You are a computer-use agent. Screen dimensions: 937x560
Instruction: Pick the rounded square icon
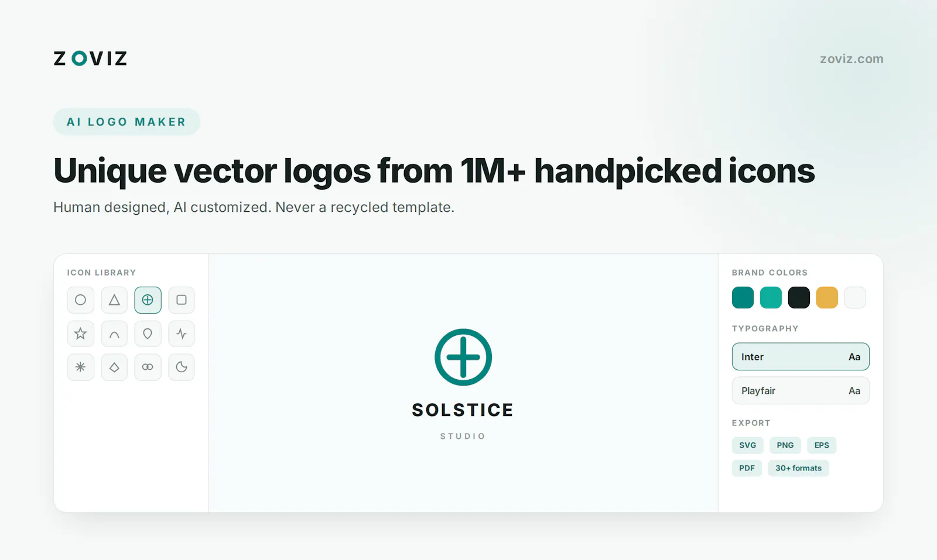point(182,300)
